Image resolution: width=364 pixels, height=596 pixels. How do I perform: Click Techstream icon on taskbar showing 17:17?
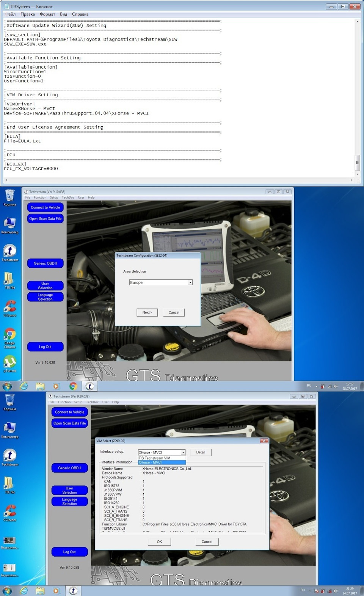click(90, 386)
